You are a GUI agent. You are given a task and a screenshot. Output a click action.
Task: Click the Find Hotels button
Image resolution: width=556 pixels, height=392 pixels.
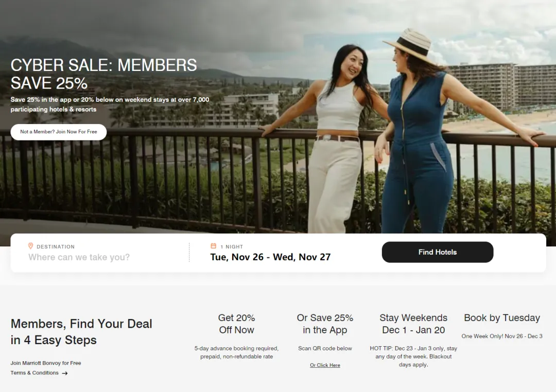(438, 252)
